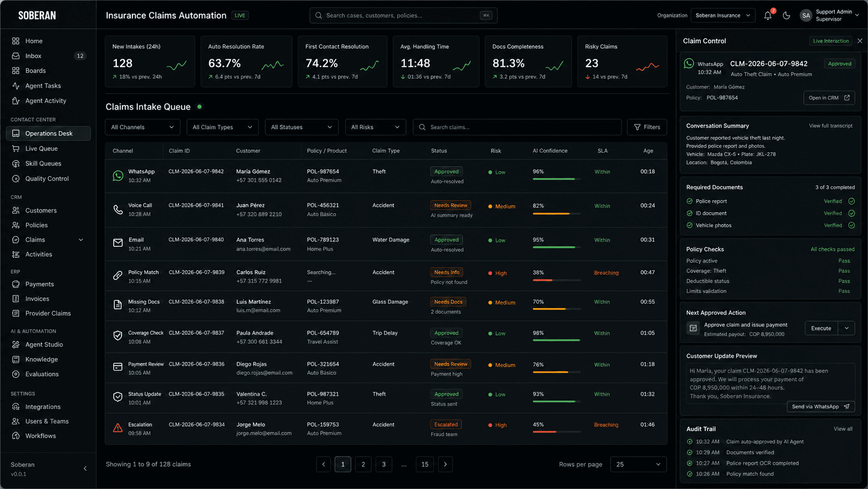Image resolution: width=868 pixels, height=489 pixels.
Task: Click the Filters button
Action: point(647,127)
